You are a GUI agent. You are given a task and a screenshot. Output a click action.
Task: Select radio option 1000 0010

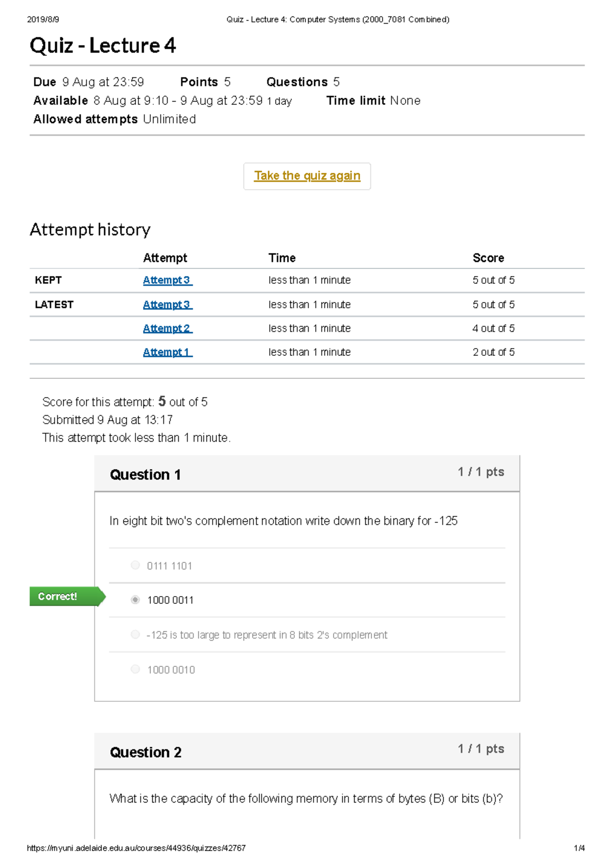(135, 669)
